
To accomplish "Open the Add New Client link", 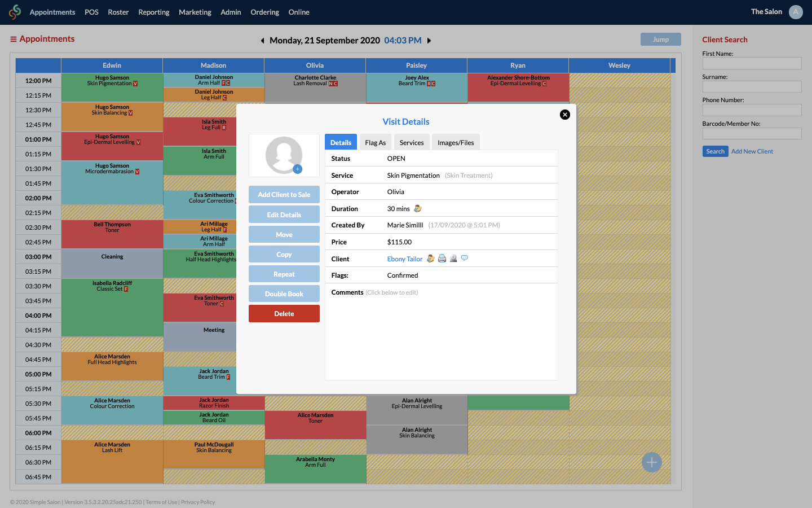I will click(x=752, y=151).
